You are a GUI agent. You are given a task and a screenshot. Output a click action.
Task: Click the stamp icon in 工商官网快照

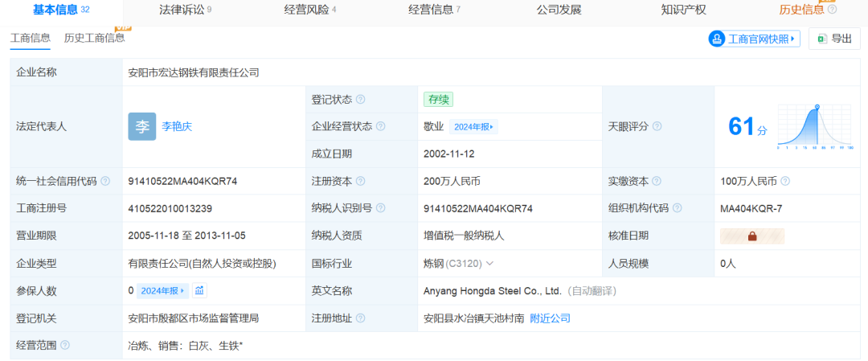tap(718, 39)
